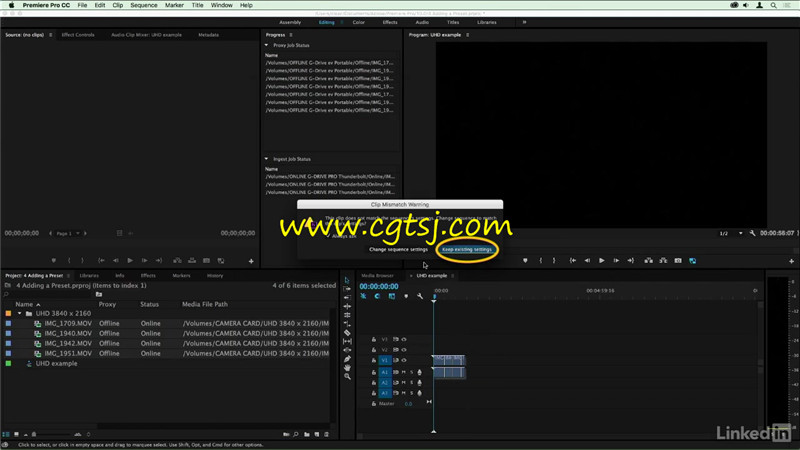Click green label swatch of UHD example

8,363
